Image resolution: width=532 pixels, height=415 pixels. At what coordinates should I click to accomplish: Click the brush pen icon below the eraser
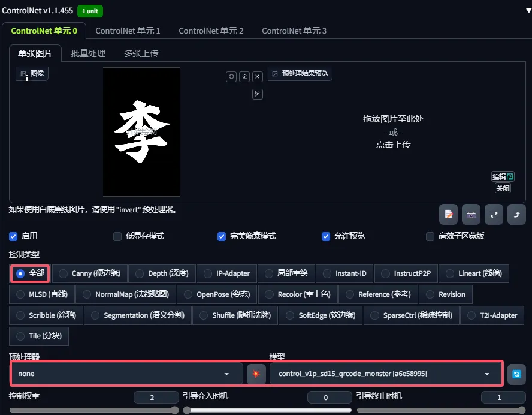(258, 94)
